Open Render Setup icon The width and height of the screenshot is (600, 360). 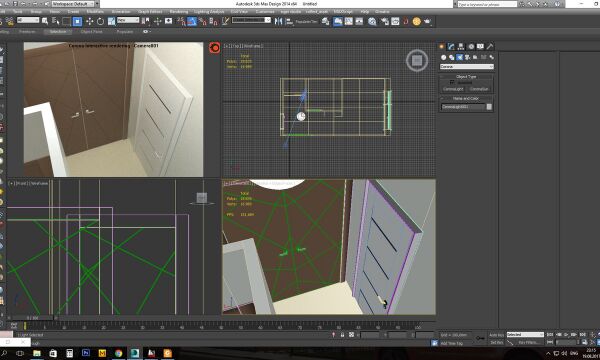pyautogui.click(x=385, y=21)
